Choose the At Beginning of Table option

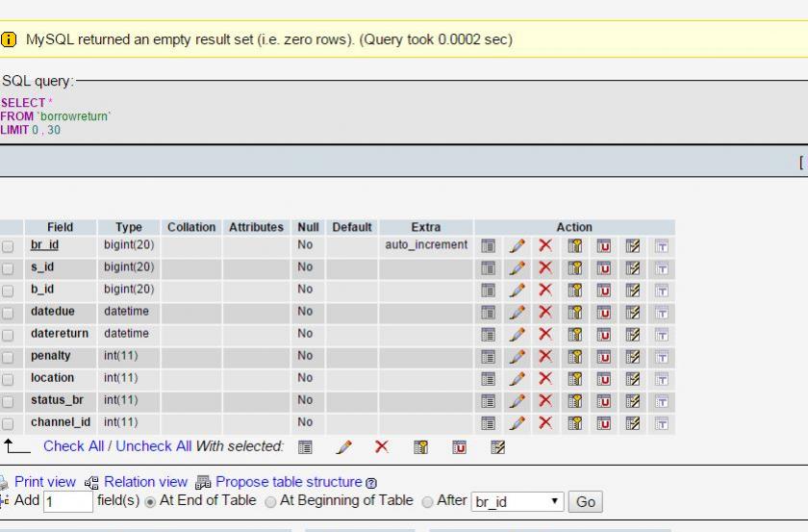[270, 501]
